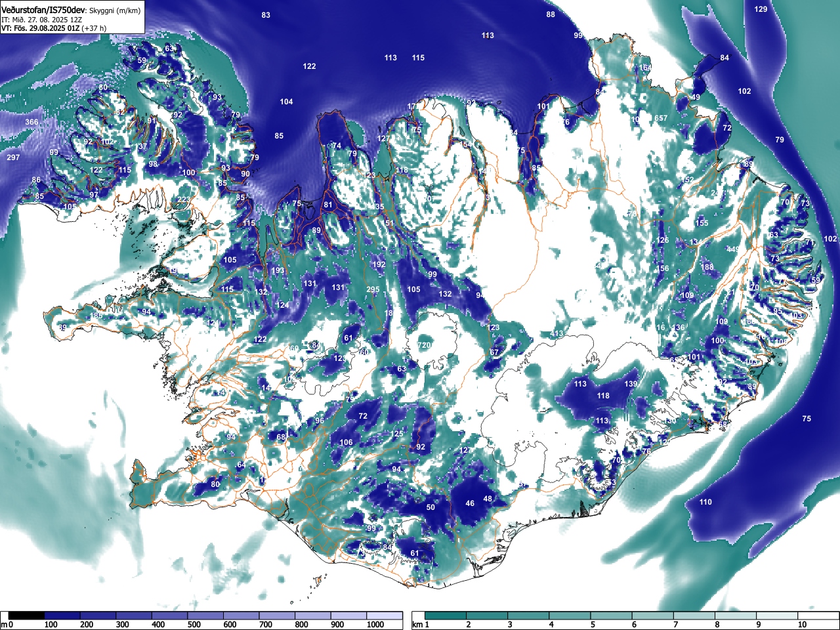This screenshot has height=630, width=840.
Task: Click the visibility value 48 in the south
Action: point(488,499)
